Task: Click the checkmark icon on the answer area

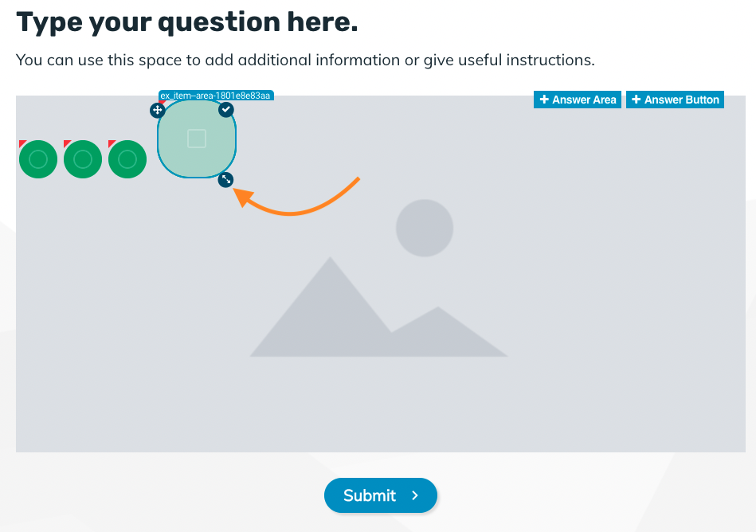Action: (226, 109)
